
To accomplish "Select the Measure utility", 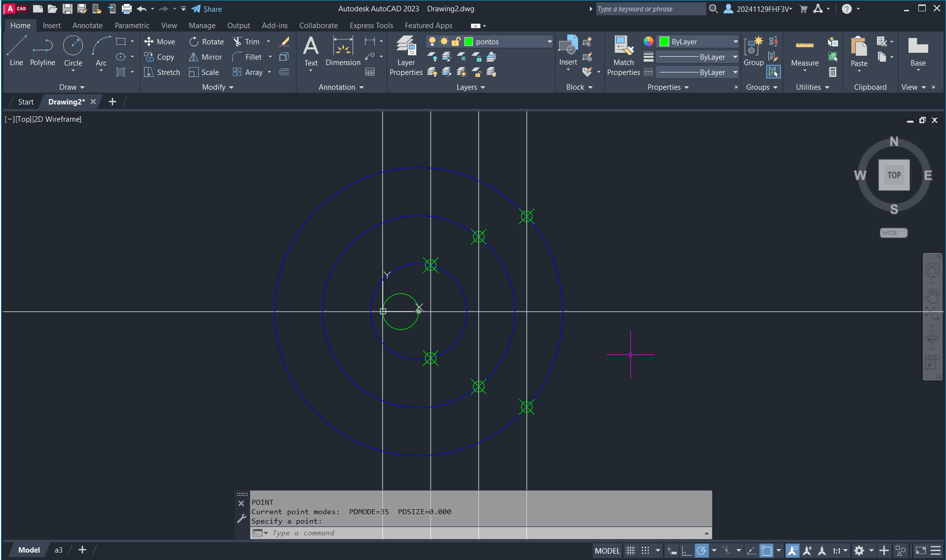I will [x=804, y=52].
